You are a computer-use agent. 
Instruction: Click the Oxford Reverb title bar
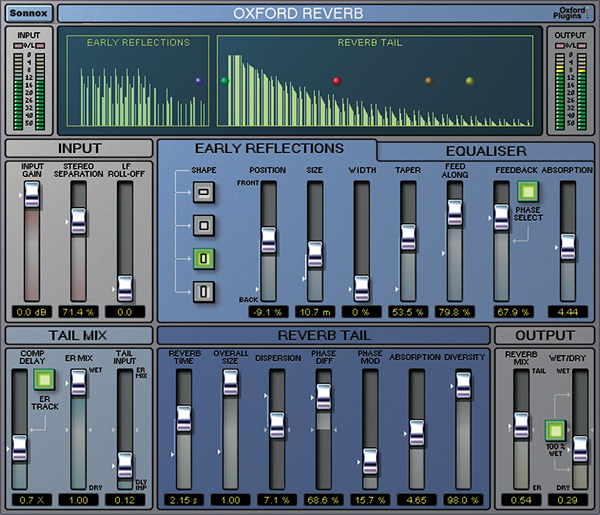point(300,13)
